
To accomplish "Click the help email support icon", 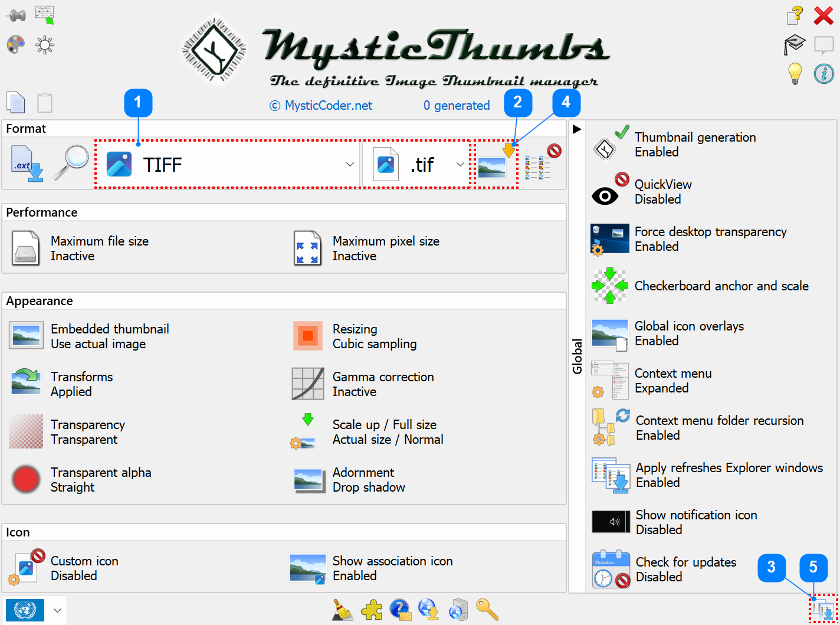I will coord(401,610).
